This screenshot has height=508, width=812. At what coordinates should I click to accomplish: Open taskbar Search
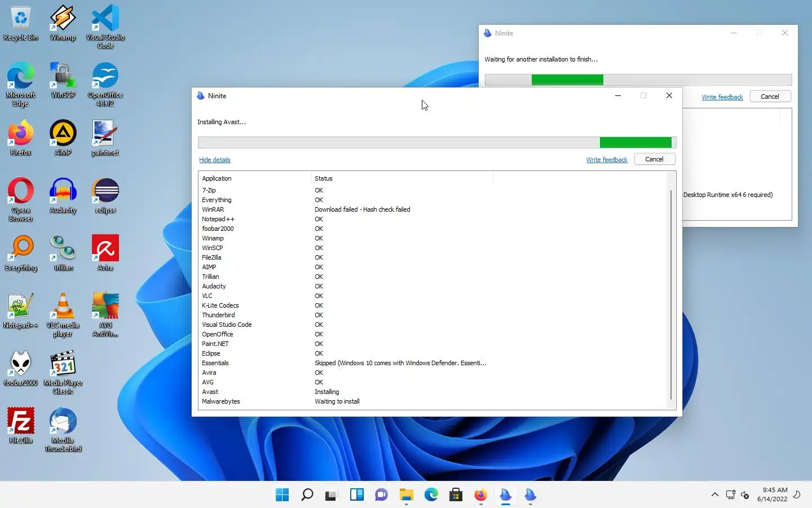pos(307,495)
